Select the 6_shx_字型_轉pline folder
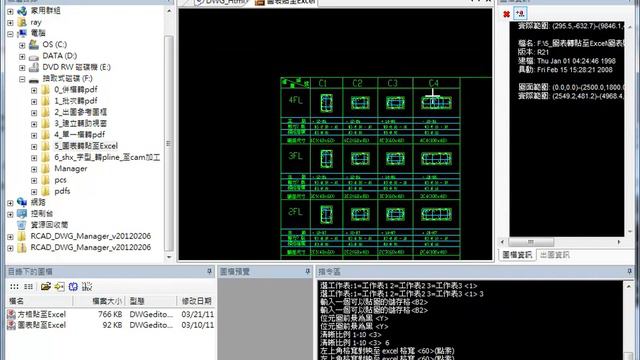 (107, 157)
